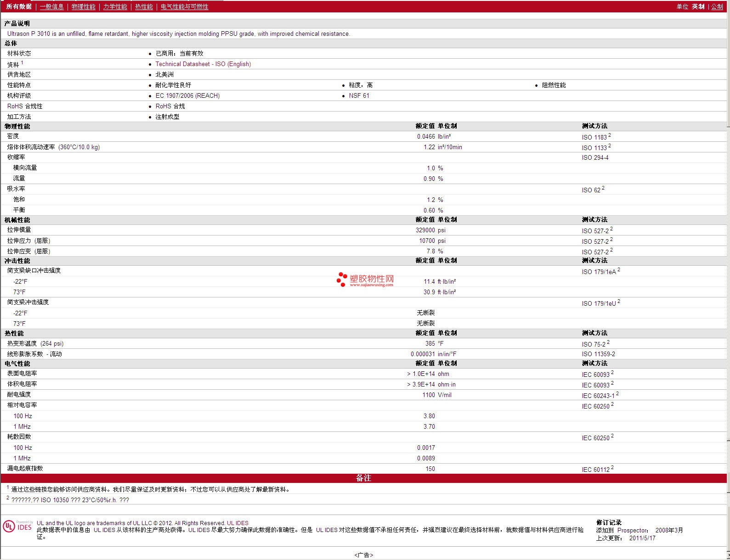Click ISO 75-2 test method
This screenshot has height=560, width=730.
pos(594,344)
